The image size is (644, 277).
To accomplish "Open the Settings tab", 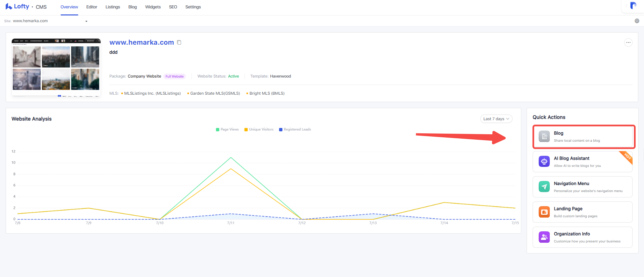I will (x=193, y=7).
